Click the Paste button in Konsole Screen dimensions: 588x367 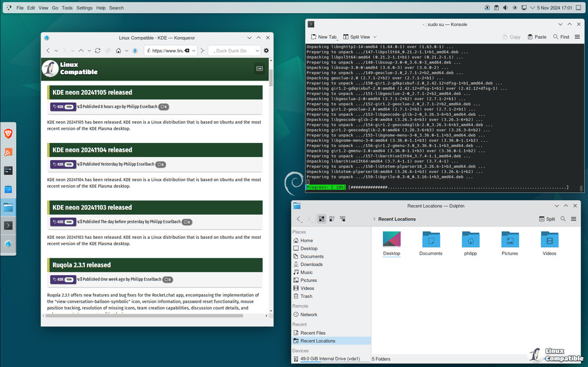[x=536, y=36]
